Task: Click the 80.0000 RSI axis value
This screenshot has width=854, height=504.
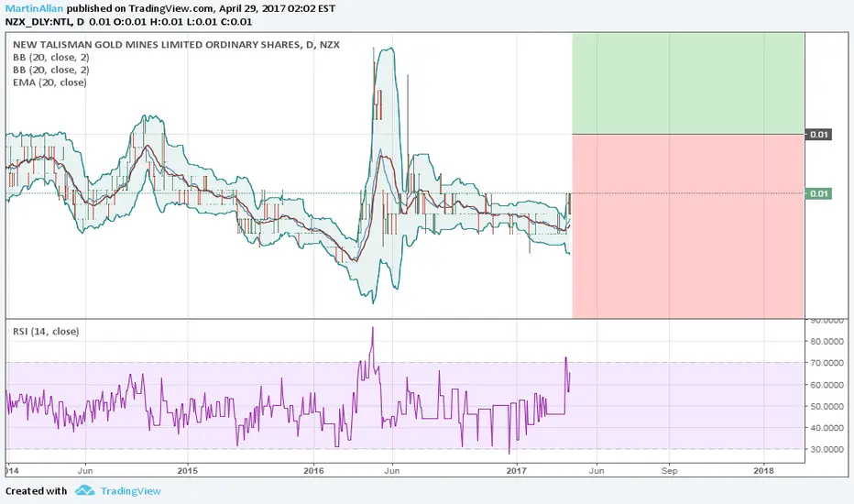Action: click(x=827, y=342)
